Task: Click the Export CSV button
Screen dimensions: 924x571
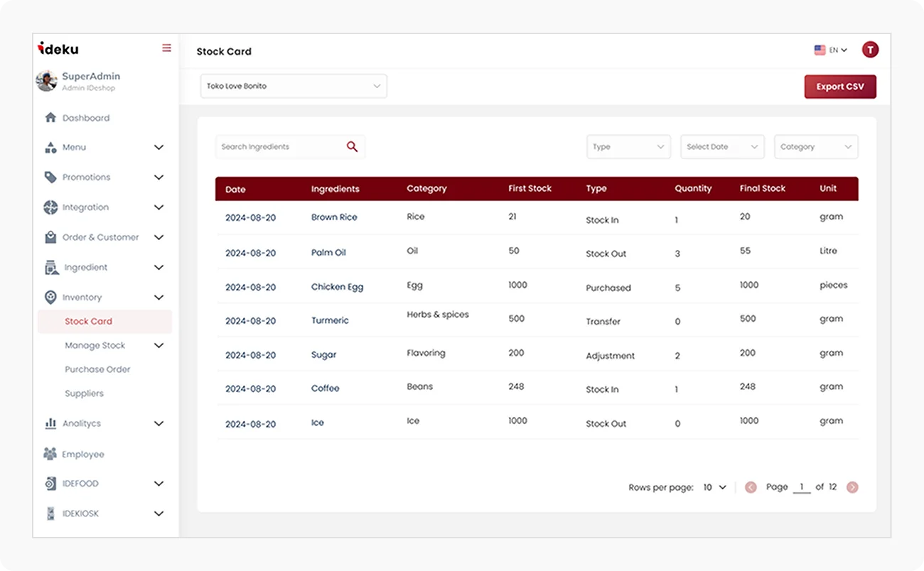Action: tap(840, 87)
